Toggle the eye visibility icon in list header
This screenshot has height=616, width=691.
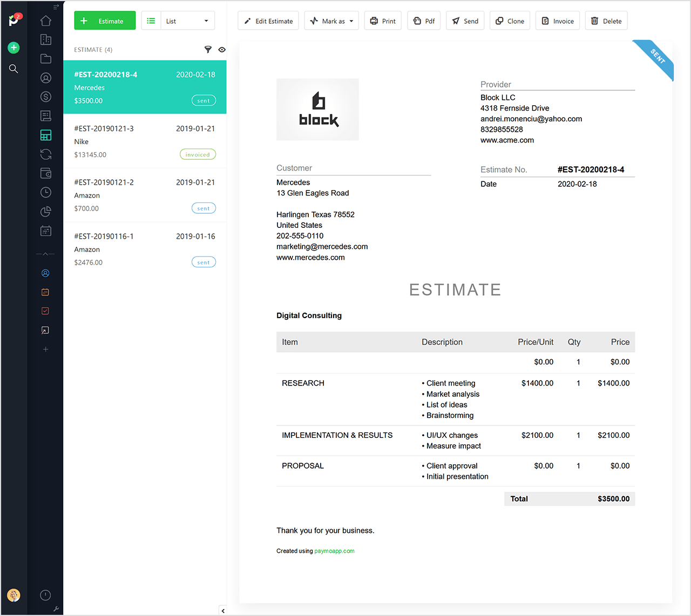pyautogui.click(x=222, y=49)
